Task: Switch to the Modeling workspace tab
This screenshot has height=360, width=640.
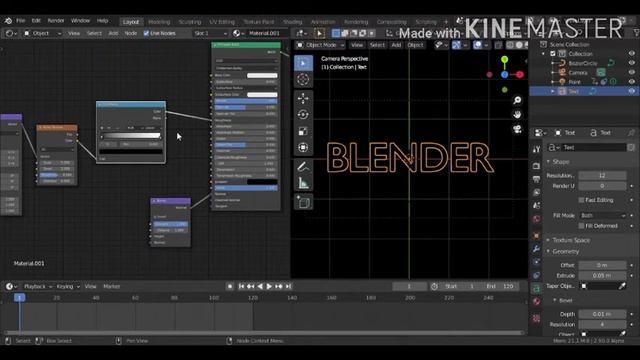Action: coord(159,22)
